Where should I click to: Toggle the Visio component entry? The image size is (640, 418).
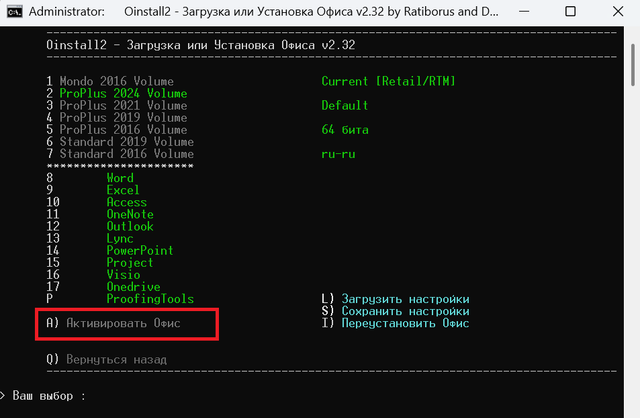[x=123, y=274]
